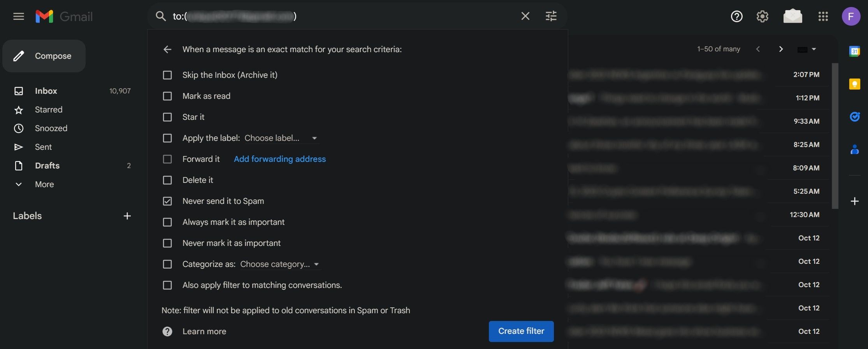Open the Choose category dropdown
Image resolution: width=868 pixels, height=349 pixels.
279,264
